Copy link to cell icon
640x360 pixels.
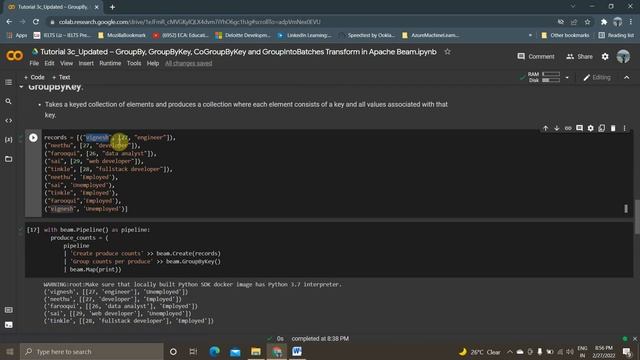point(568,128)
